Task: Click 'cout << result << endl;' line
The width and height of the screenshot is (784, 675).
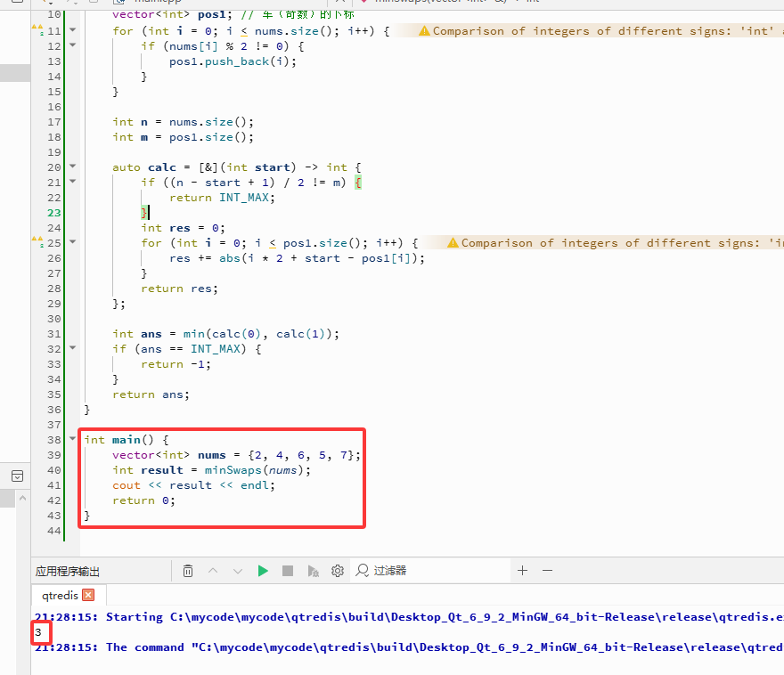Action: tap(193, 485)
